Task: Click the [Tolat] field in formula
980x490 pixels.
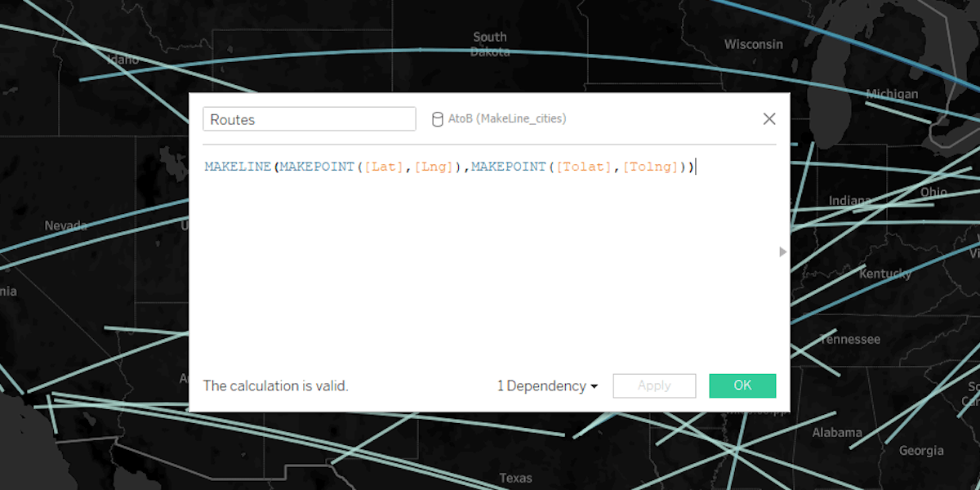Action: click(x=585, y=167)
